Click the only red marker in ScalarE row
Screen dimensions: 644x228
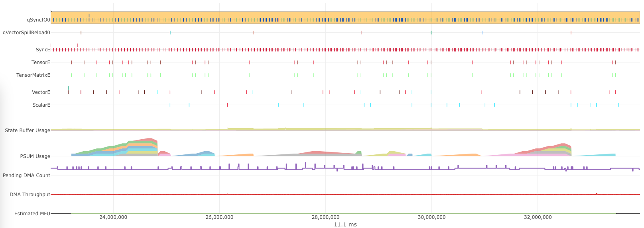point(227,105)
